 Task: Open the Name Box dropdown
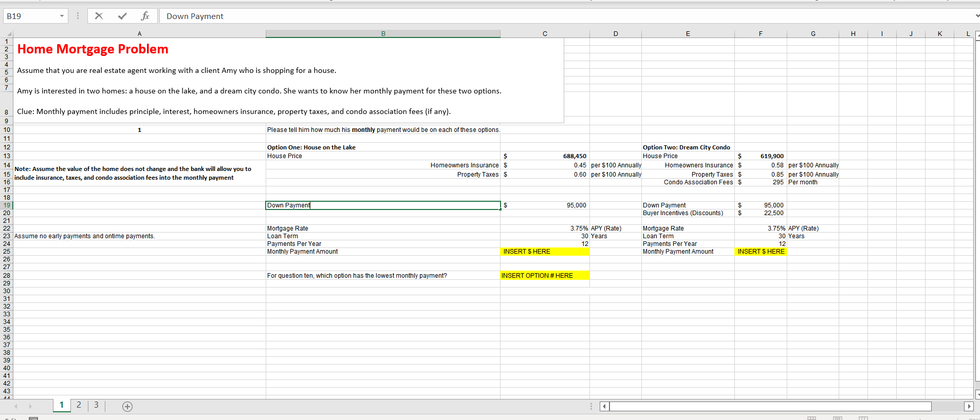coord(62,16)
